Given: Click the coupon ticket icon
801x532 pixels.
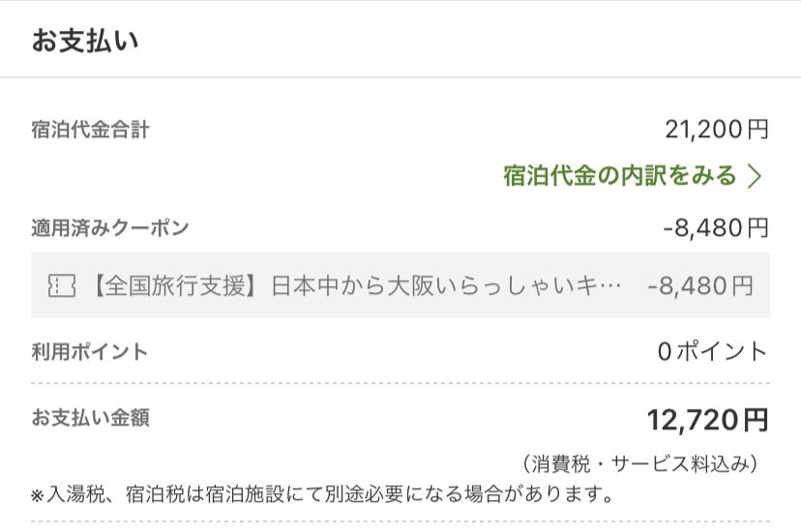Looking at the screenshot, I should [62, 285].
